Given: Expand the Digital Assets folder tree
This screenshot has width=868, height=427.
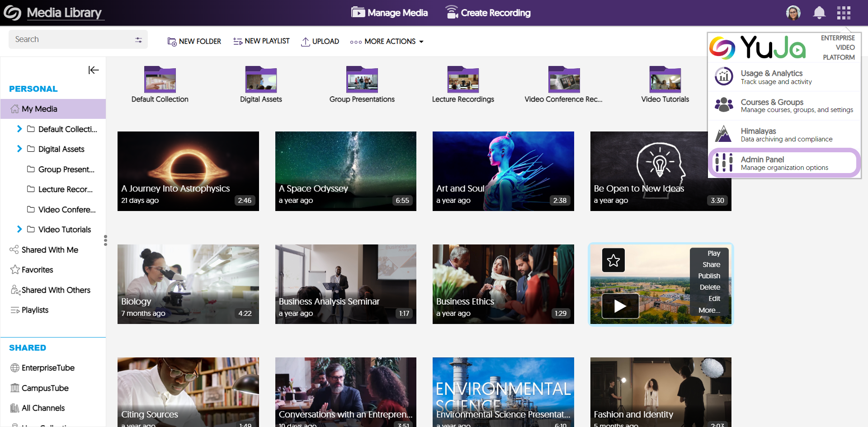Looking at the screenshot, I should click(x=19, y=149).
